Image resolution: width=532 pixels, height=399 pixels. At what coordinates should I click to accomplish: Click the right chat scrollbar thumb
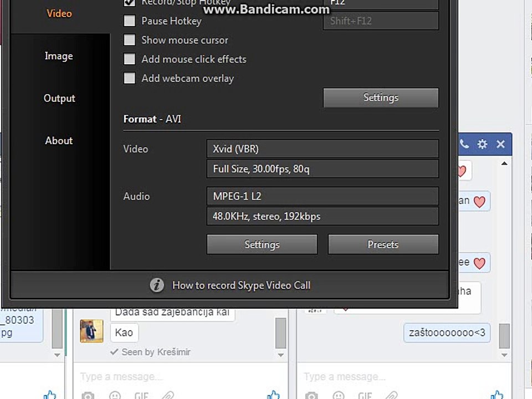click(x=504, y=336)
